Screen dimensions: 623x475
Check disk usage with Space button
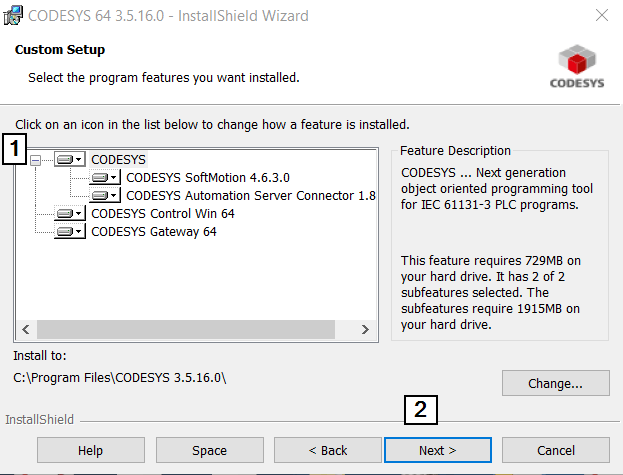click(x=209, y=450)
